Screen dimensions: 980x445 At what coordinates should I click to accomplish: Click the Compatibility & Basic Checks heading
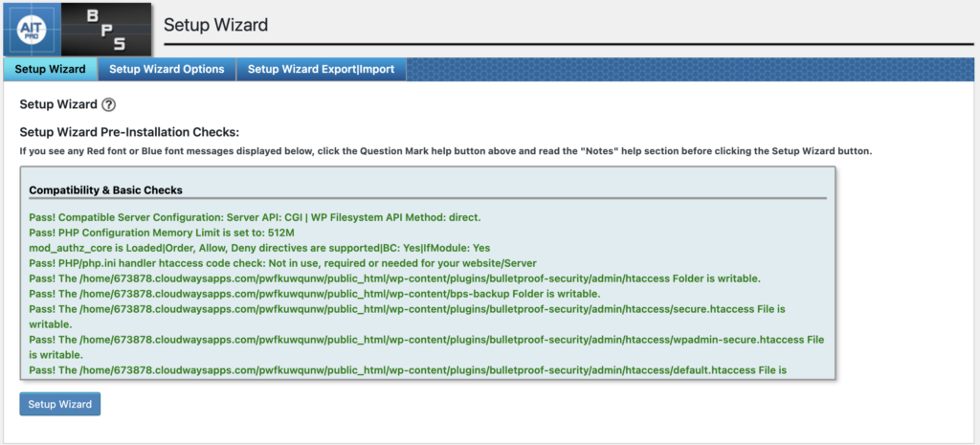[x=105, y=189]
